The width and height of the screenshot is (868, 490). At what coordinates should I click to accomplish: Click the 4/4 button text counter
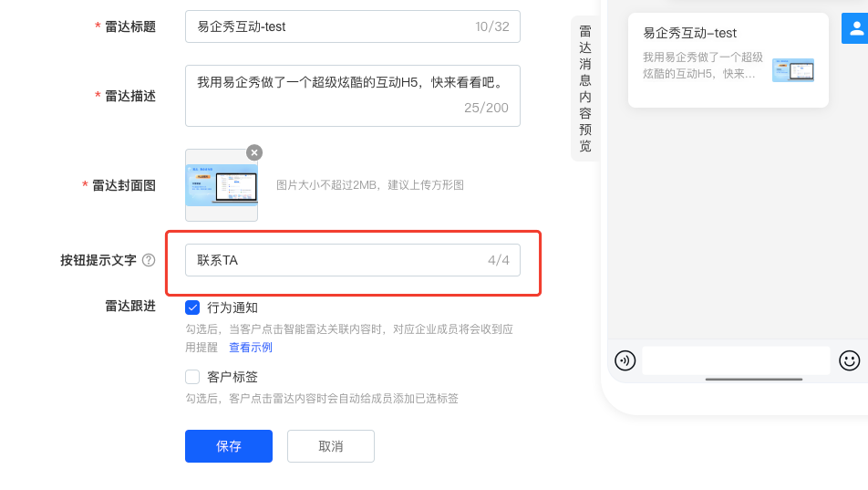click(498, 260)
